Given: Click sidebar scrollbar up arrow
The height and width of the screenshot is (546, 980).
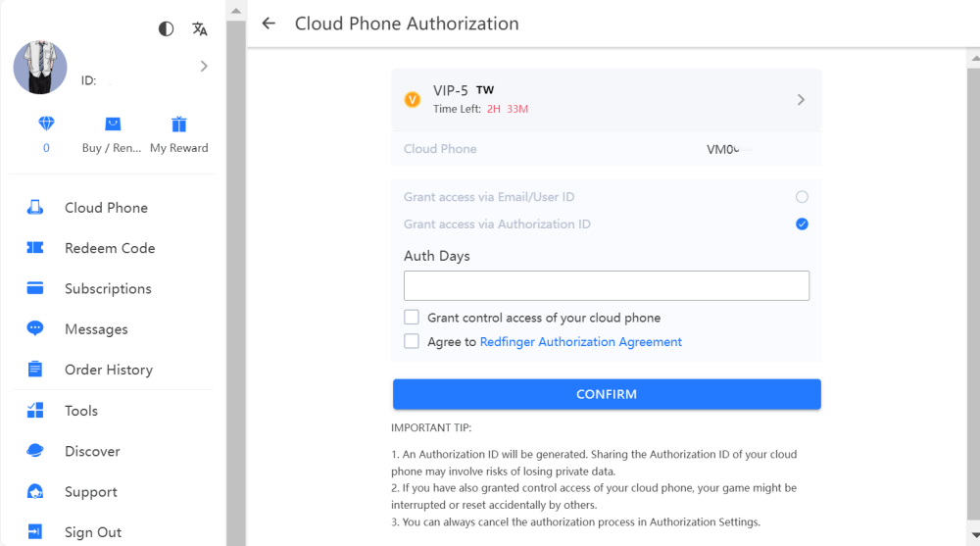Looking at the screenshot, I should [235, 11].
